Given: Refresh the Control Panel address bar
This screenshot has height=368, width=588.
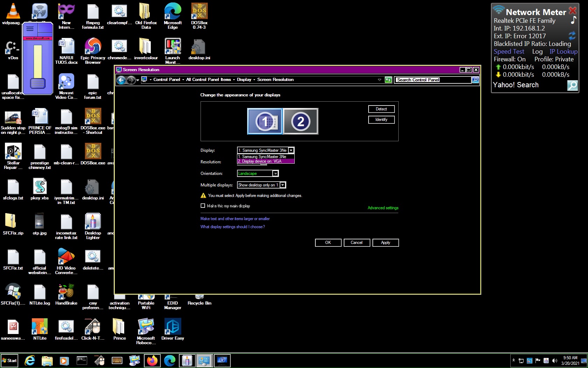Looking at the screenshot, I should tap(388, 80).
